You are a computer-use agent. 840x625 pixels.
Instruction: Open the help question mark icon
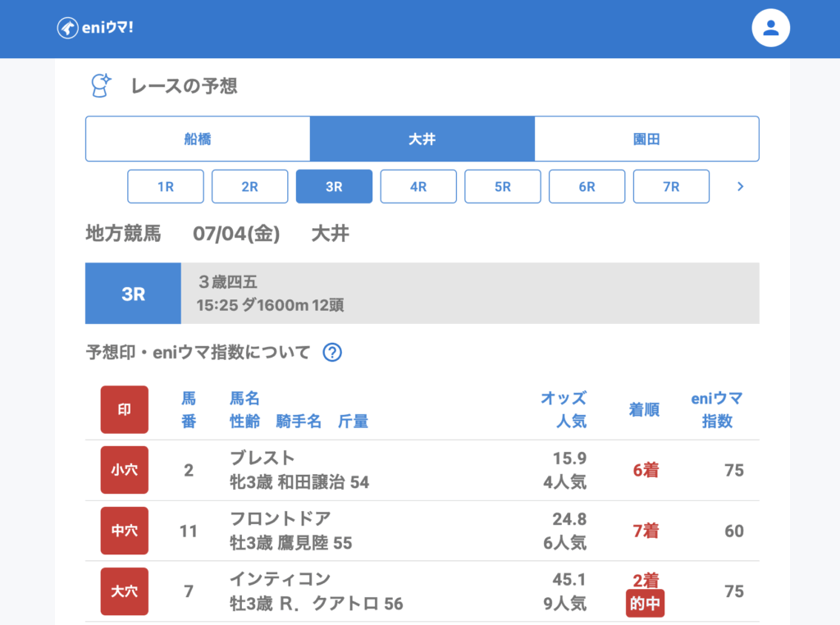tap(331, 353)
